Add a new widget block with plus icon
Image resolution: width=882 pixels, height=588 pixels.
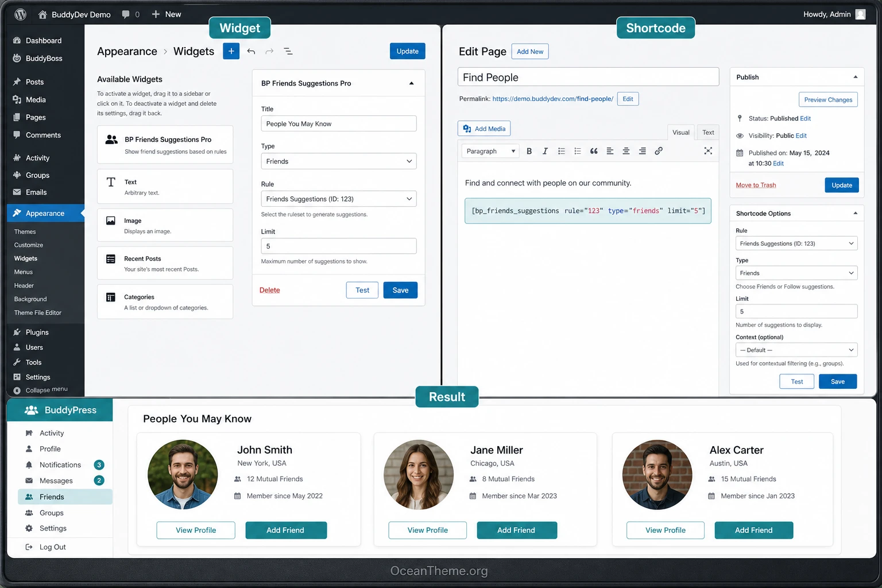click(231, 51)
